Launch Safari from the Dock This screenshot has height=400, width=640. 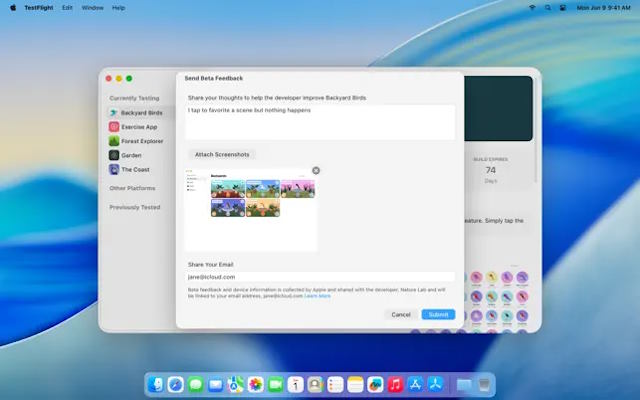(176, 384)
